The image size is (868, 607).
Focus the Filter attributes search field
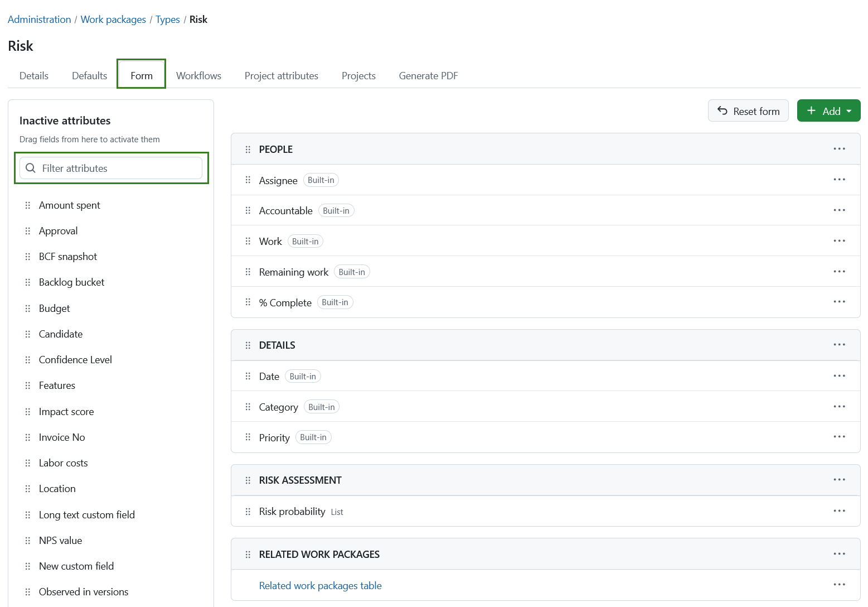[x=111, y=168]
